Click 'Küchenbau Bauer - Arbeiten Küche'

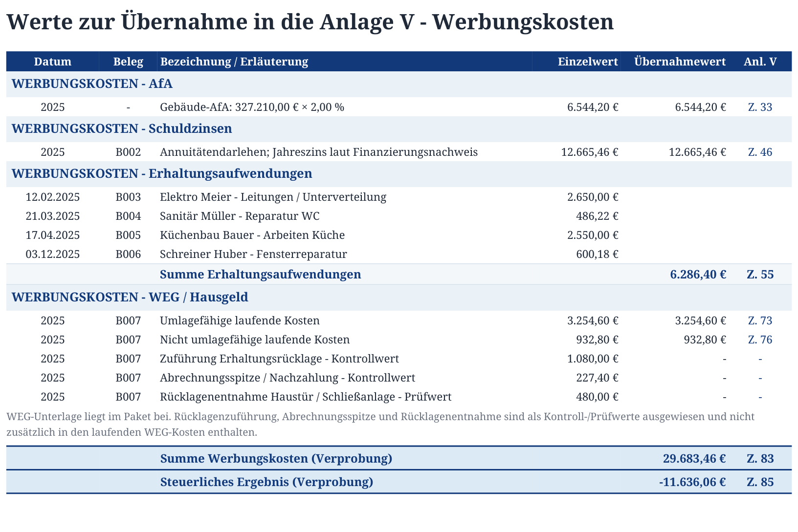tap(252, 235)
